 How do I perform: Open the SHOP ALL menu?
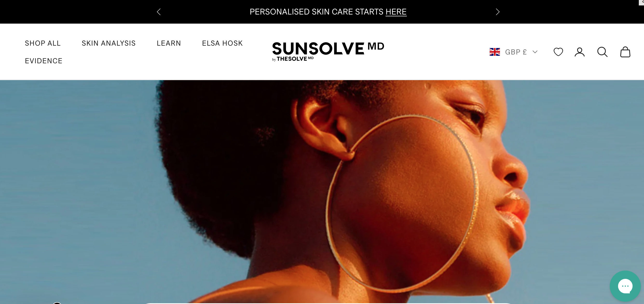(x=43, y=43)
